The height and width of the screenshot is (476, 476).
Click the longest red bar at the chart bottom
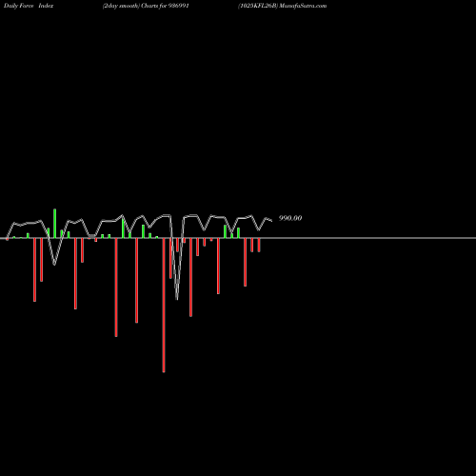(x=164, y=305)
